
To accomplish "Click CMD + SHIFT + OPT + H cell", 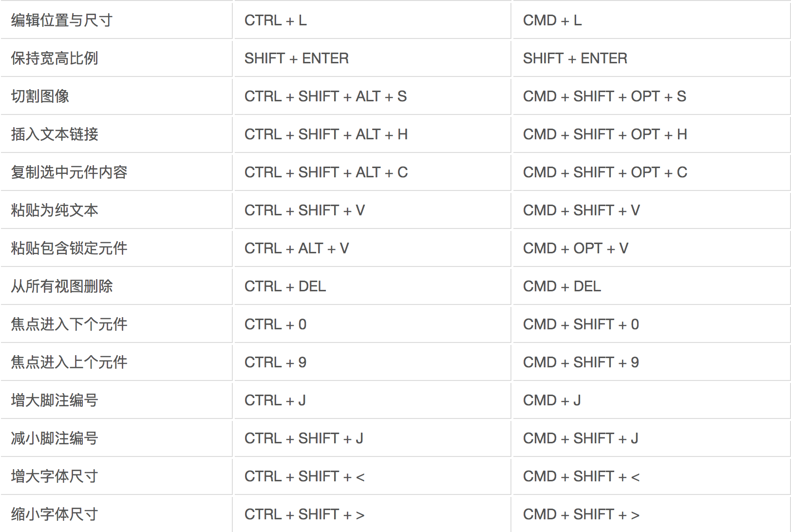I will click(x=651, y=134).
